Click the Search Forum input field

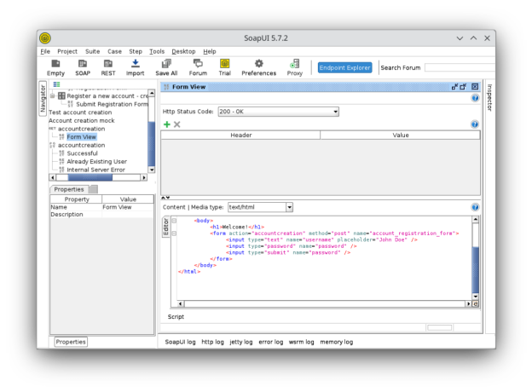click(459, 67)
